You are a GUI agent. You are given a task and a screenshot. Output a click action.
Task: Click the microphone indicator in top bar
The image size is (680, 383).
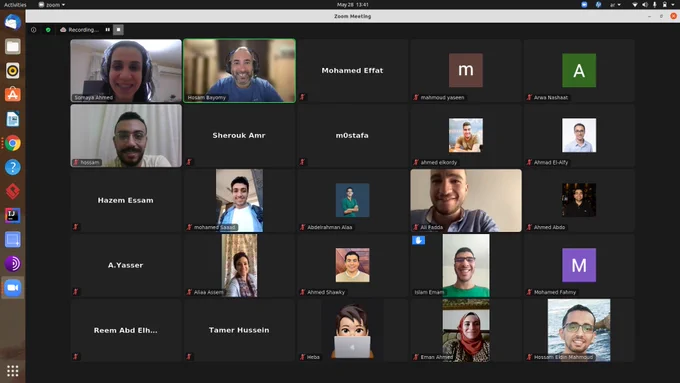[x=655, y=4]
